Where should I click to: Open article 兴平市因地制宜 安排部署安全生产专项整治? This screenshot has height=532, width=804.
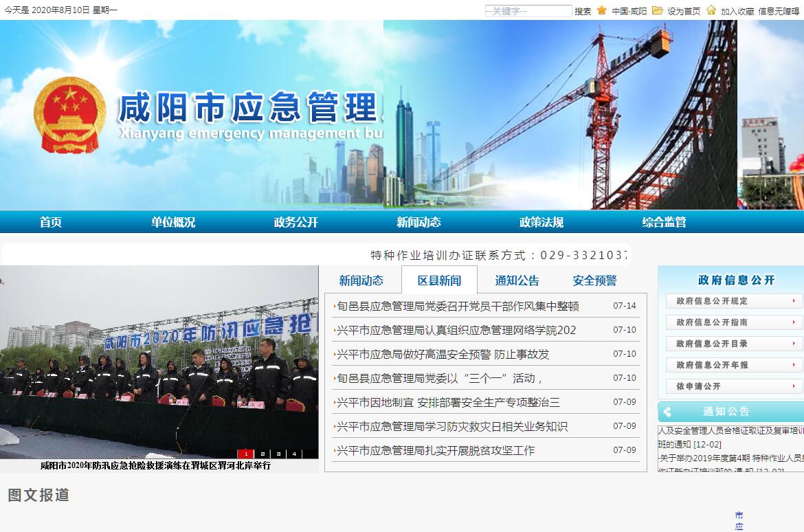[448, 403]
